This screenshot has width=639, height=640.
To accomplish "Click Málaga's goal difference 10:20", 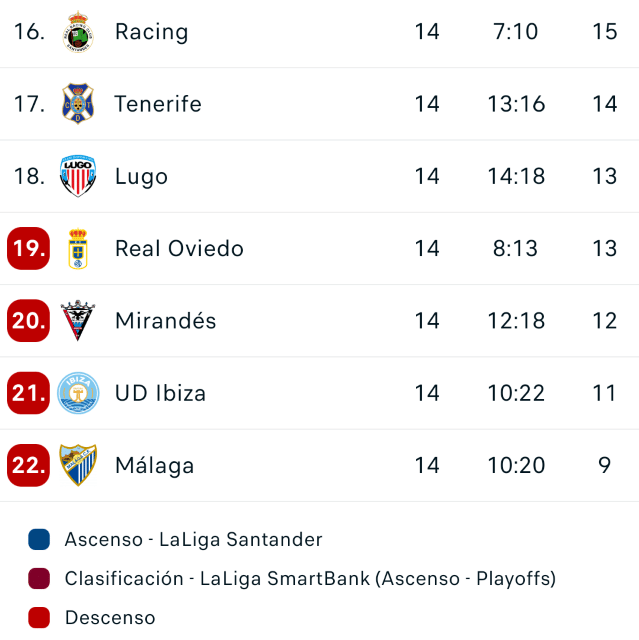I will (515, 466).
